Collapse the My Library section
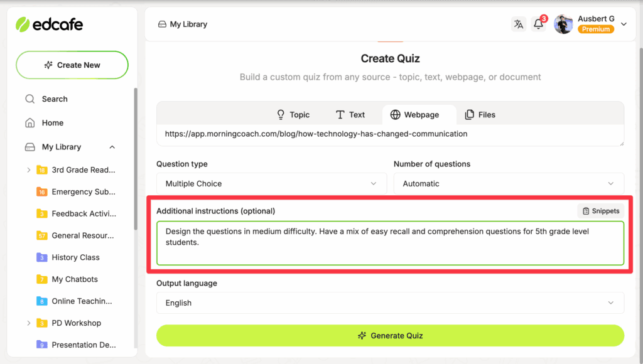The width and height of the screenshot is (643, 364). coord(112,147)
